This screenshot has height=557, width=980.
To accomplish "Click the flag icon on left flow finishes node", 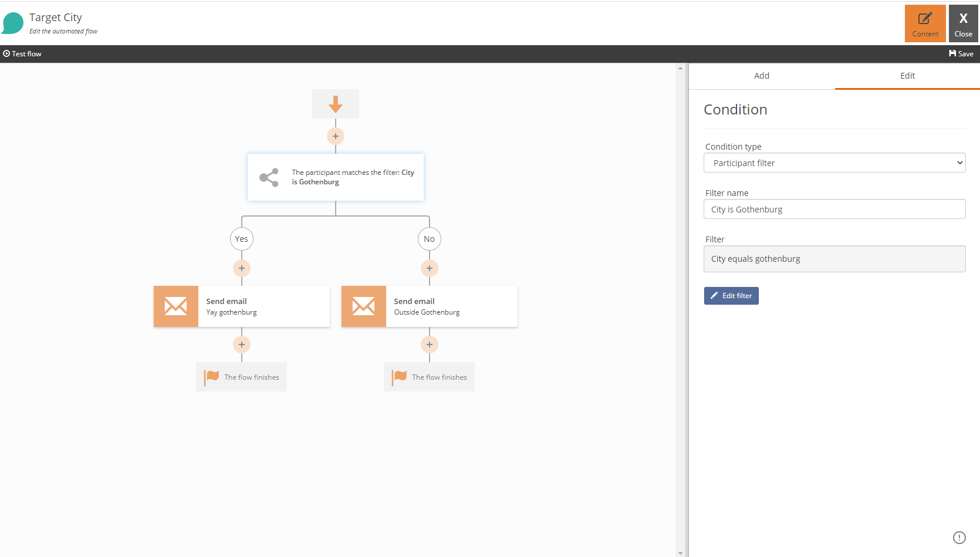I will click(x=212, y=376).
